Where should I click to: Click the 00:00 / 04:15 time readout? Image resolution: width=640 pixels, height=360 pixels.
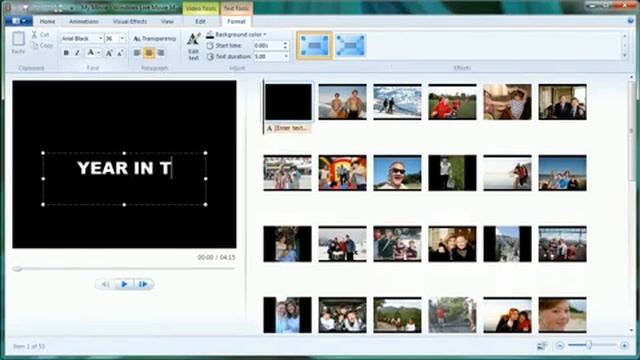click(x=216, y=258)
